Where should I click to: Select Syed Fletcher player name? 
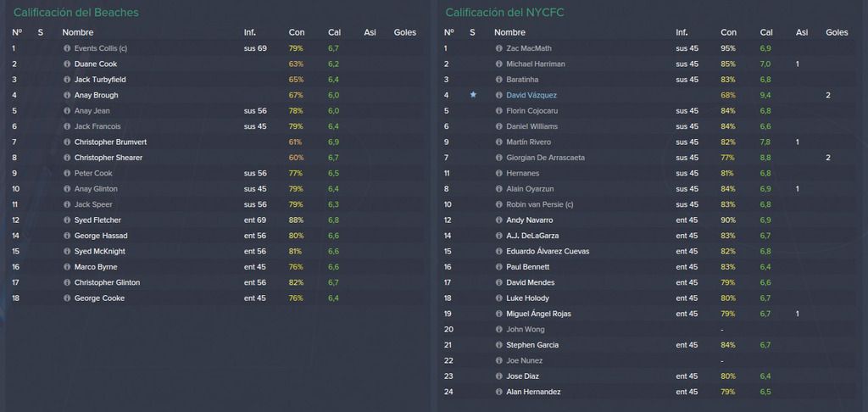[97, 220]
